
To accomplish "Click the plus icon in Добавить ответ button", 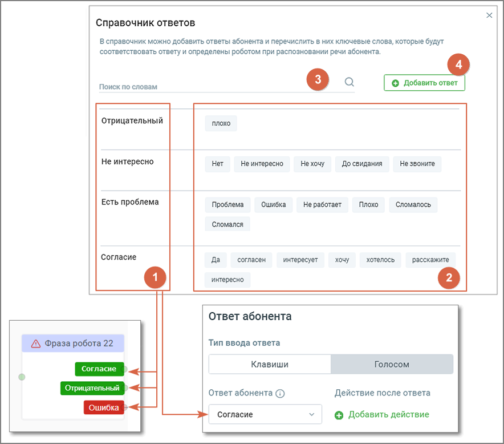I will [x=395, y=83].
